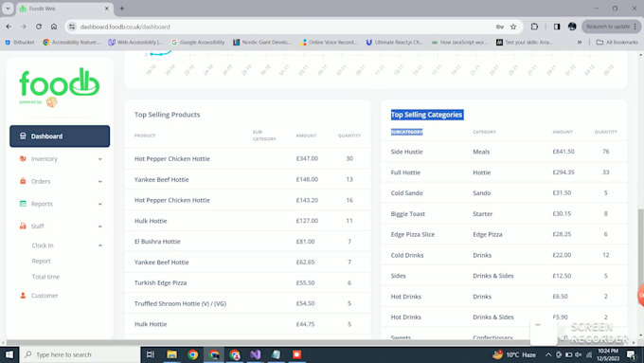Click the Inventory box icon in sidebar
Screen dimensions: 644x363
point(23,158)
